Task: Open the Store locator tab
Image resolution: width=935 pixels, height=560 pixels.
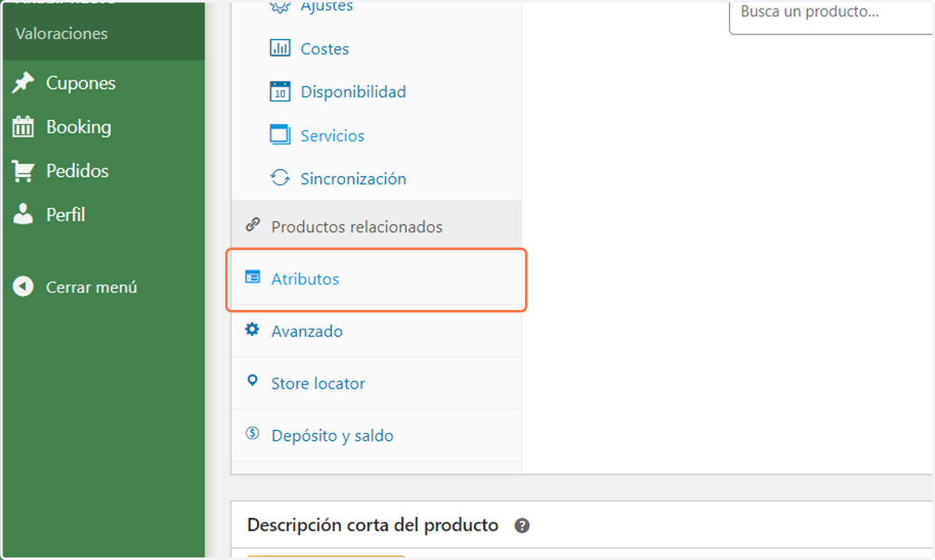Action: tap(318, 383)
